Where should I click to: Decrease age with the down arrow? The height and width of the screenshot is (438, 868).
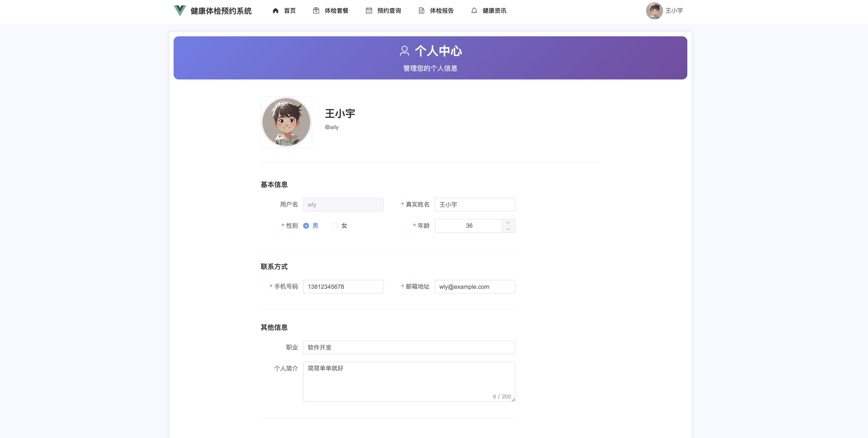click(x=508, y=229)
